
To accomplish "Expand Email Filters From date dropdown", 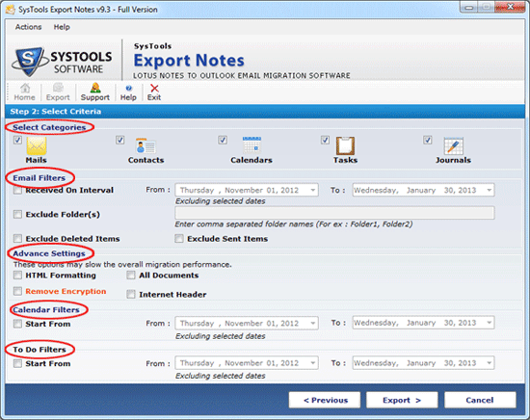I will [x=313, y=190].
